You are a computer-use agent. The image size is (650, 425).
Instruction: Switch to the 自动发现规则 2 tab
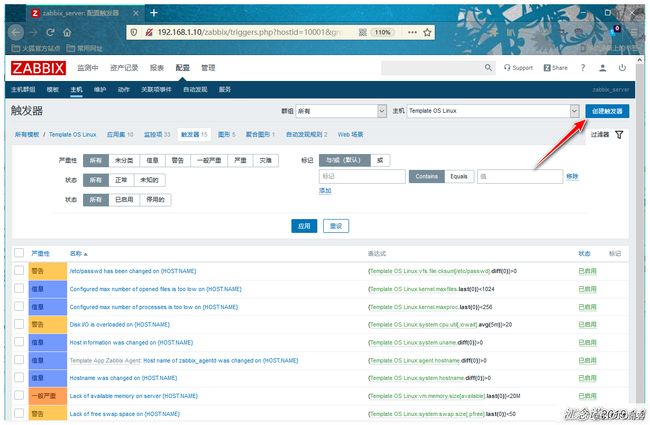pyautogui.click(x=307, y=135)
